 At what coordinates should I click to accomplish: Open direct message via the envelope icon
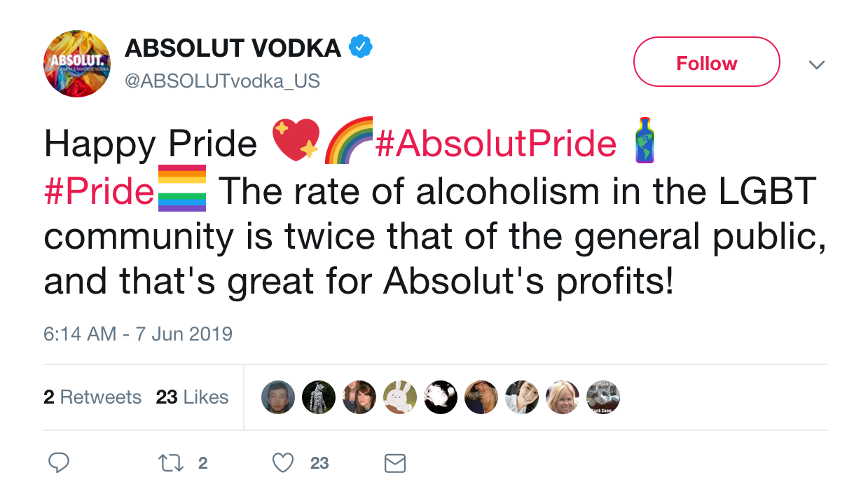[394, 462]
